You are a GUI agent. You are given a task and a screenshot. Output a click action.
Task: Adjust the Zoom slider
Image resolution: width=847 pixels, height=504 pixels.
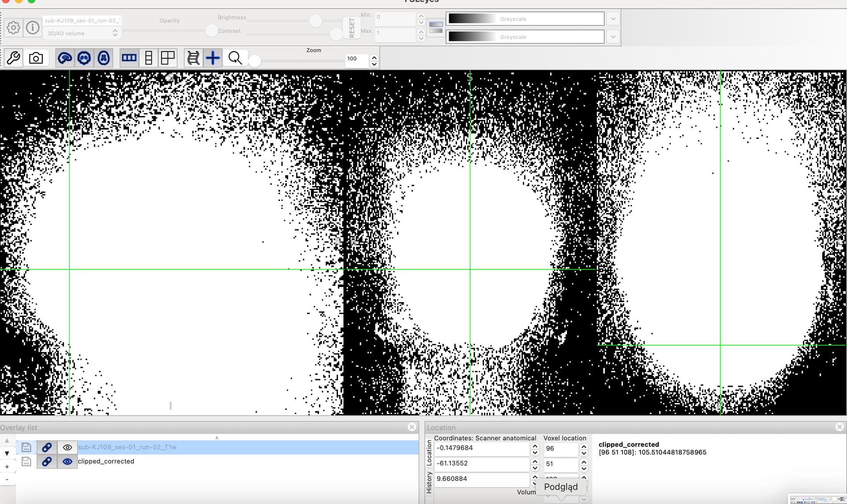pyautogui.click(x=255, y=61)
